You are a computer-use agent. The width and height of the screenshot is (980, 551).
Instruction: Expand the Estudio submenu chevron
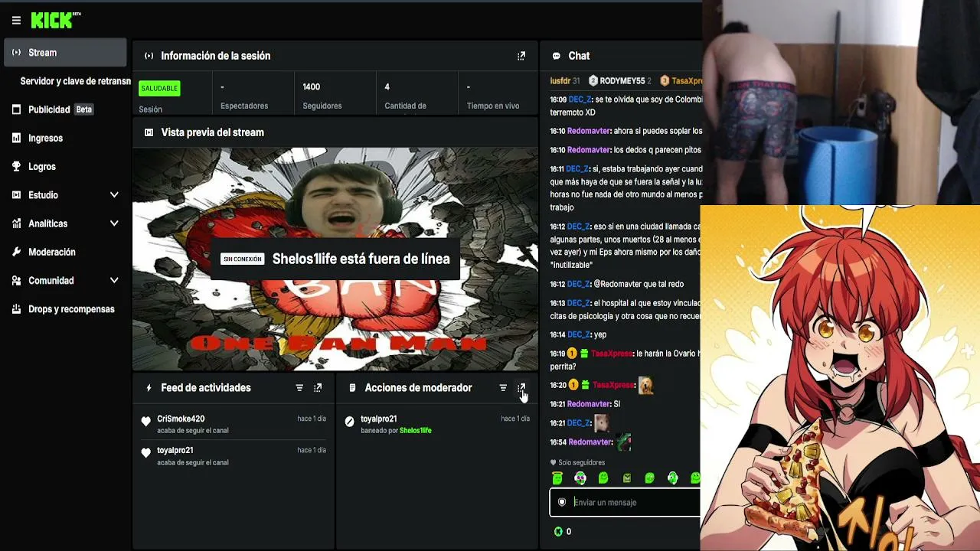(114, 195)
